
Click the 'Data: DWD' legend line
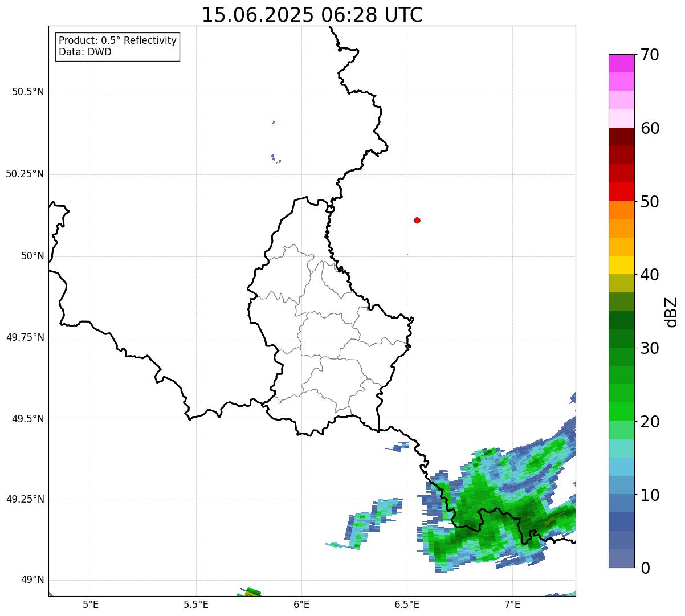[85, 52]
